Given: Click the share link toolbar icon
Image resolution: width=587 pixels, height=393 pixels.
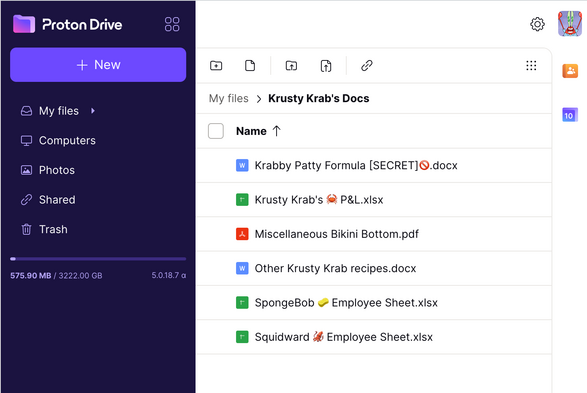Looking at the screenshot, I should pos(367,66).
